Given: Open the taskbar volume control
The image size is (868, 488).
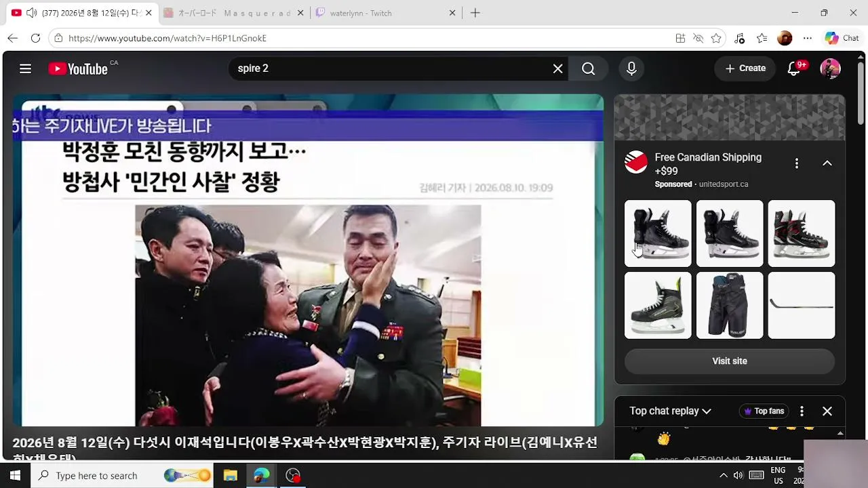Looking at the screenshot, I should [738, 475].
